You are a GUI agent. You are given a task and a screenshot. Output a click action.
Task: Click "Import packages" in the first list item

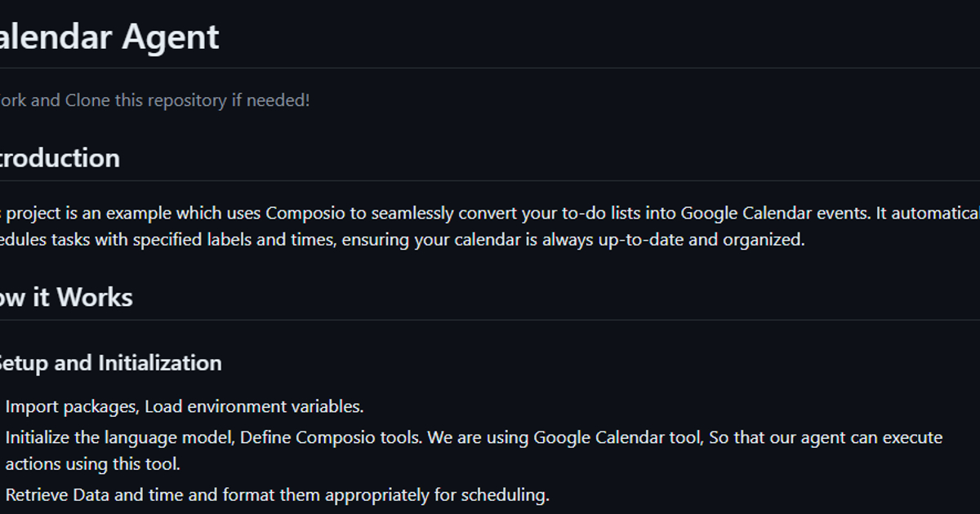[x=70, y=406]
